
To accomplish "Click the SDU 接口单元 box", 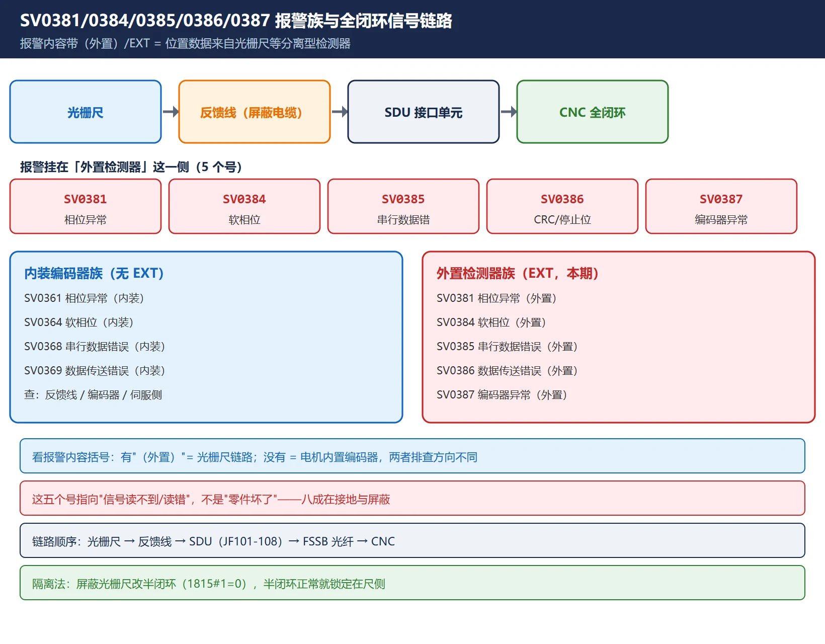I will tap(424, 112).
